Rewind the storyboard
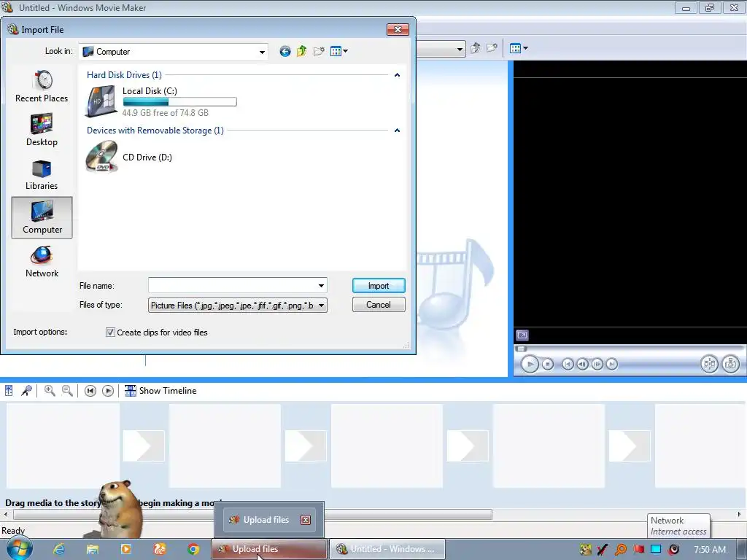The width and height of the screenshot is (747, 560). (90, 391)
